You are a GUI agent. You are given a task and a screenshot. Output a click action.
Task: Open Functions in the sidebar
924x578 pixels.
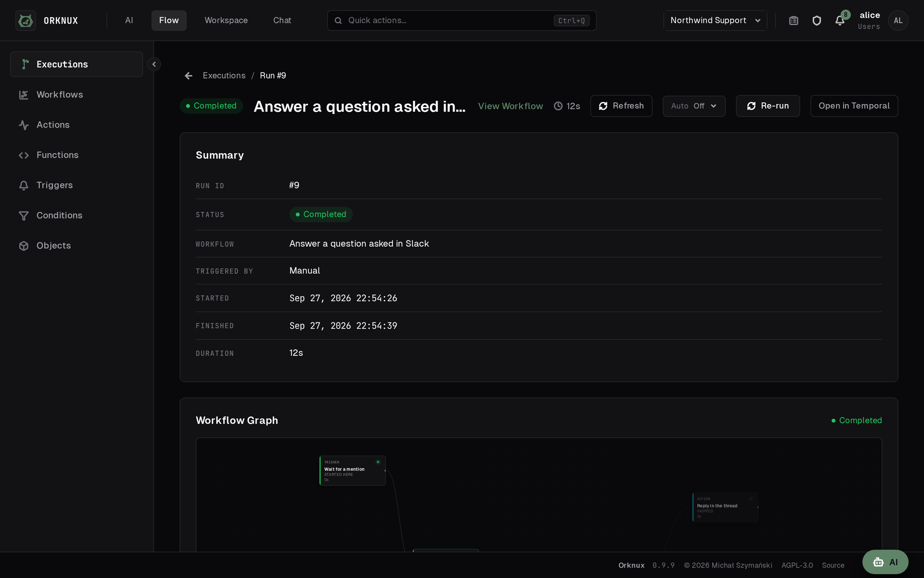click(76, 155)
